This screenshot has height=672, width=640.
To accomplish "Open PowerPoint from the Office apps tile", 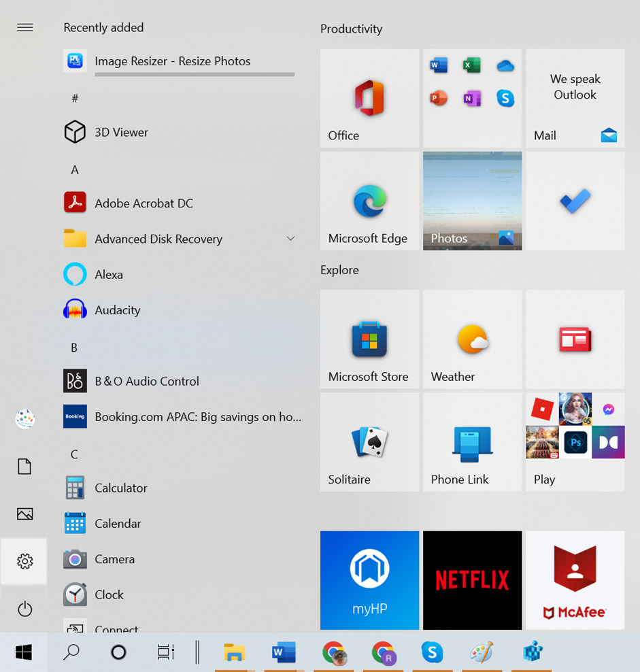I will [x=439, y=98].
